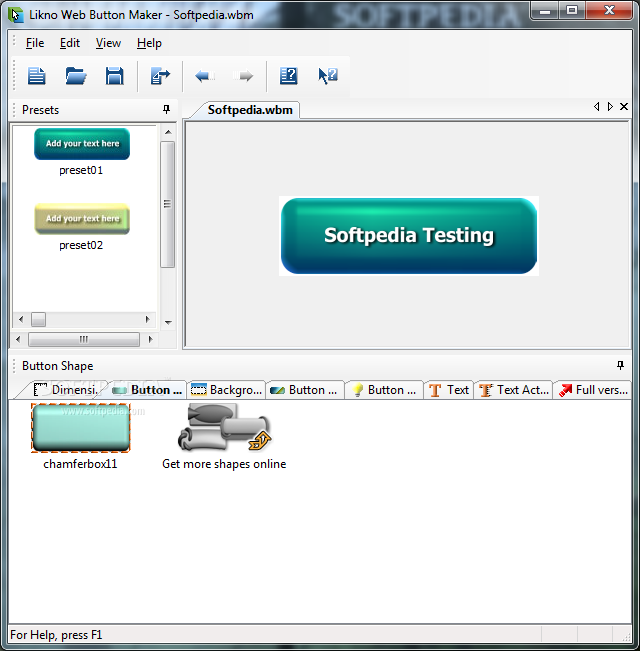This screenshot has width=640, height=651.
Task: Close the Softpedia.wbm document with X
Action: click(624, 107)
